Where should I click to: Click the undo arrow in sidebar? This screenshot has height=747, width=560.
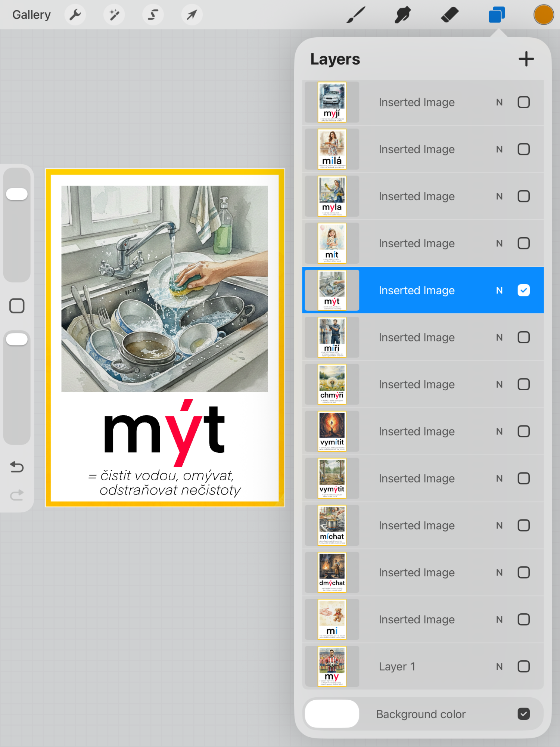click(17, 467)
